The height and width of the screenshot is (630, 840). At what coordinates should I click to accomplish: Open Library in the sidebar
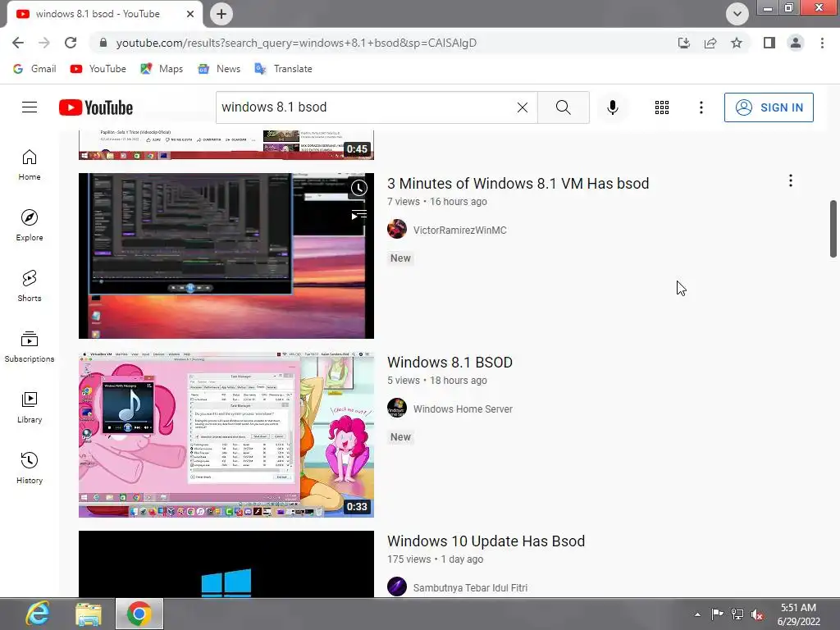tap(30, 407)
